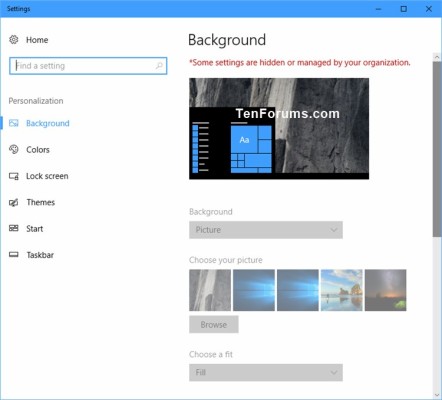Click in the Find a setting field
This screenshot has height=400, width=442.
(88, 66)
